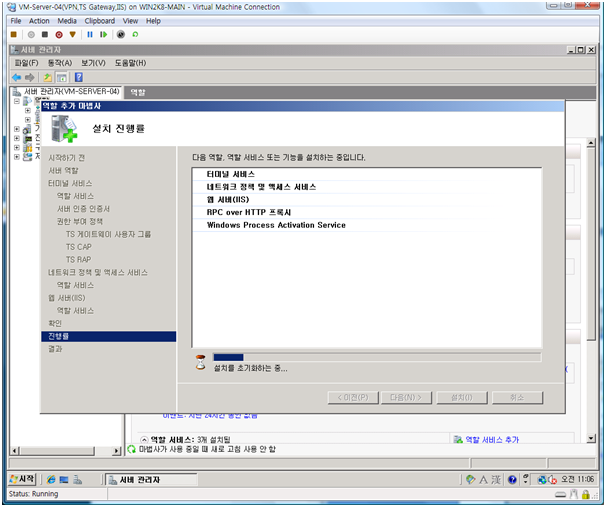
Task: Toggle the console tree pane icon
Action: click(x=62, y=77)
